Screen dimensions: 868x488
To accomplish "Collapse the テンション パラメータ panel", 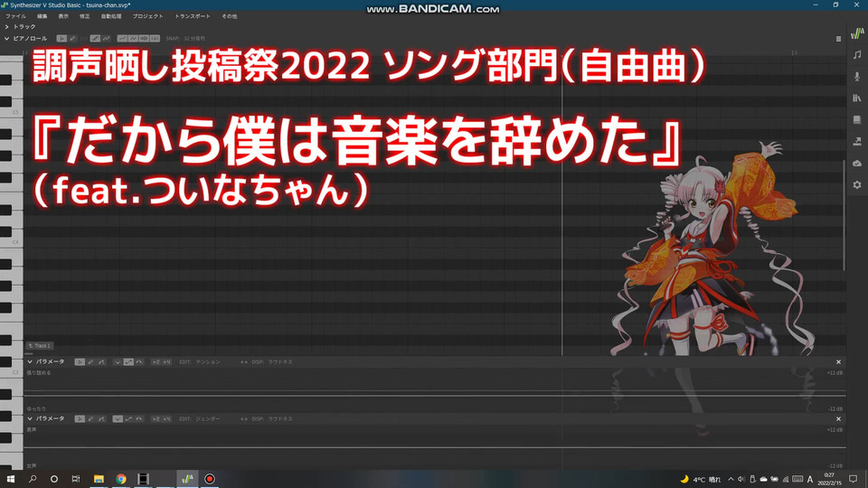I will (30, 361).
